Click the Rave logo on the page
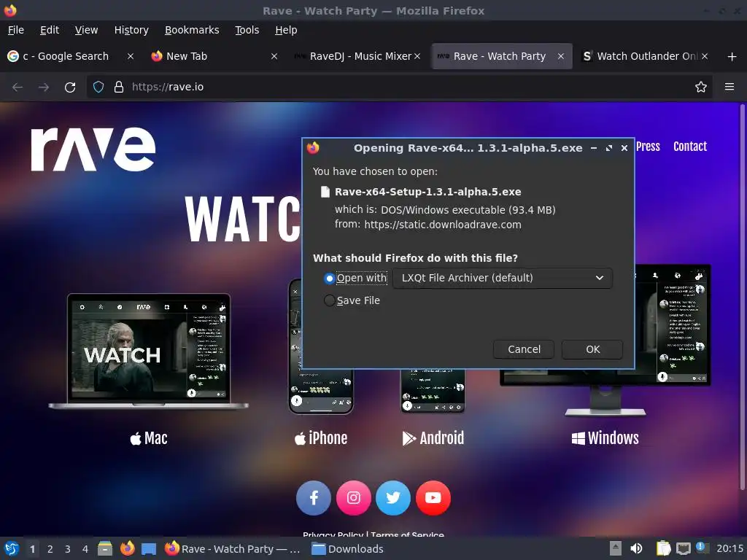Screen dimensions: 747x560 point(93,149)
